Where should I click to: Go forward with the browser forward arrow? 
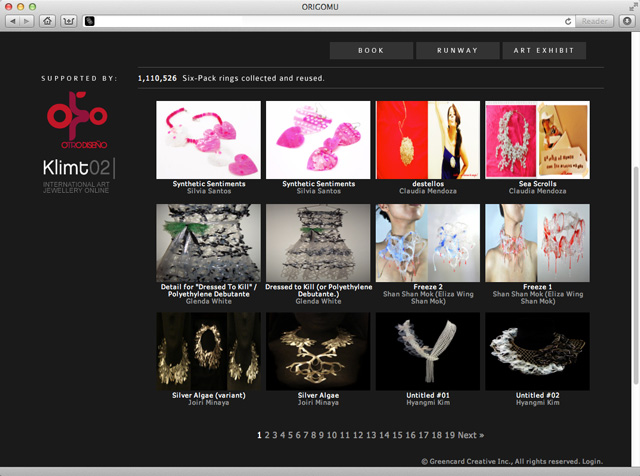[27, 21]
